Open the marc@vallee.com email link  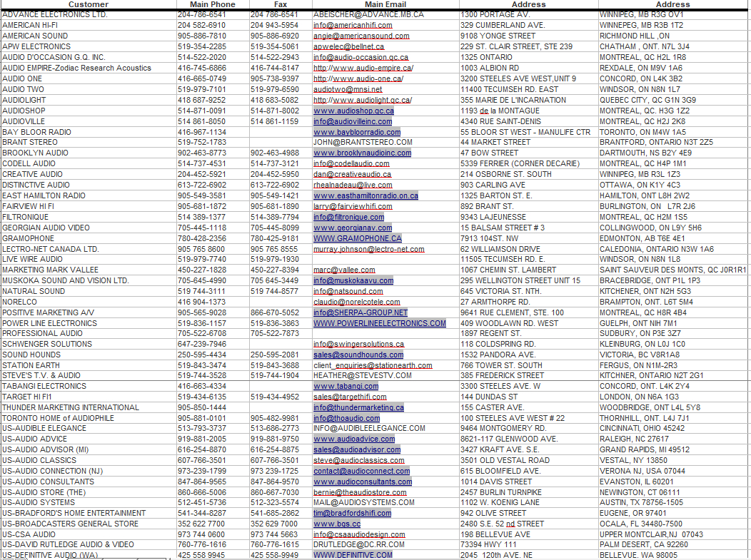[x=344, y=270]
